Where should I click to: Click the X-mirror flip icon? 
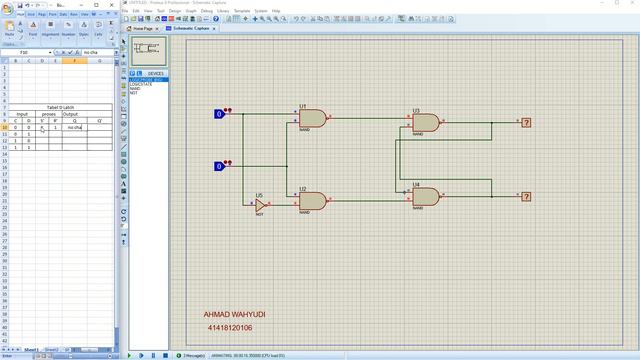[x=124, y=235]
